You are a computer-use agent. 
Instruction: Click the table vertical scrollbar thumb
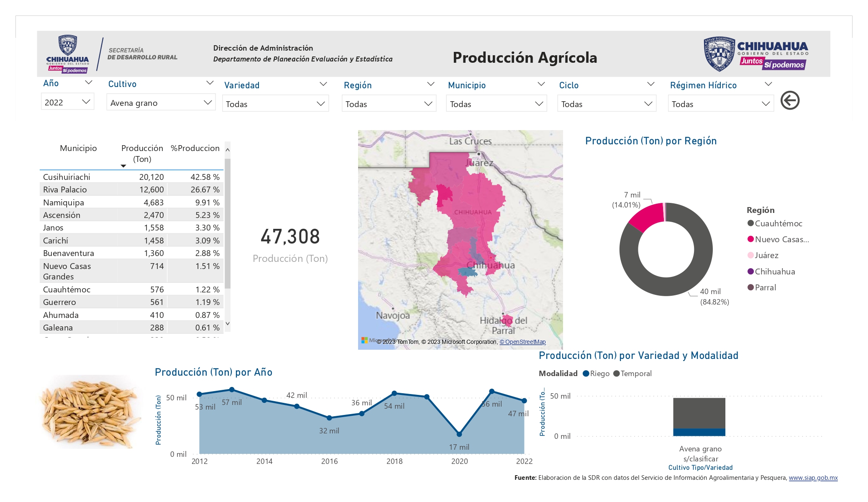[228, 224]
